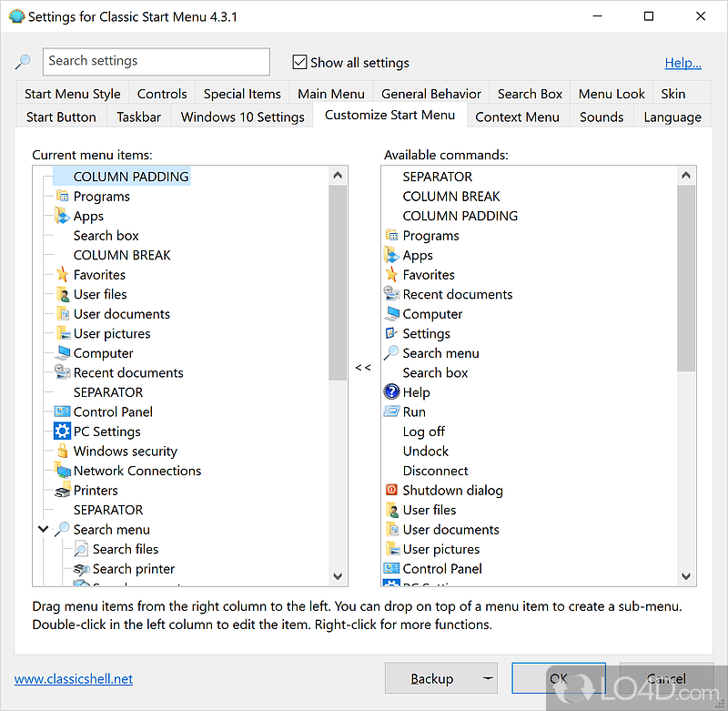Click the down arrow of Available commands scrollbar
Image resolution: width=728 pixels, height=711 pixels.
pos(686,576)
